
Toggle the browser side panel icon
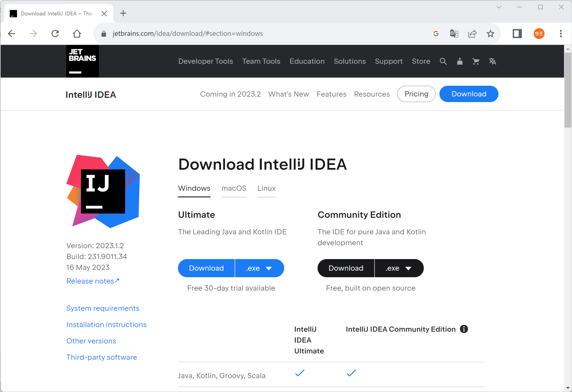[x=517, y=34]
